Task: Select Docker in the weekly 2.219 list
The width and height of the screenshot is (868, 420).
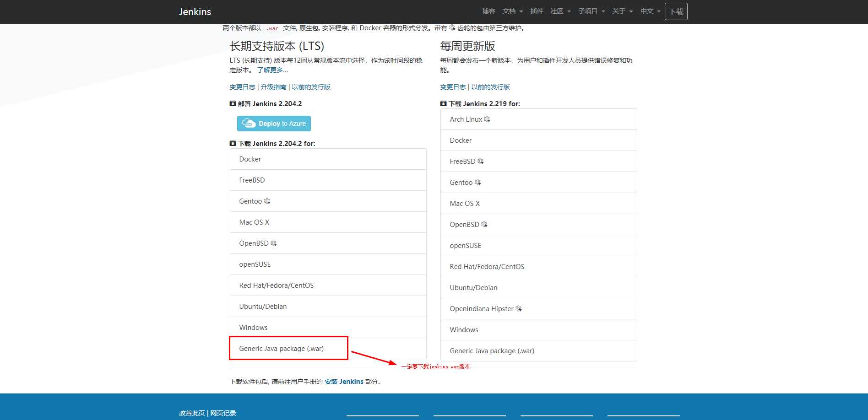Action: coord(538,140)
